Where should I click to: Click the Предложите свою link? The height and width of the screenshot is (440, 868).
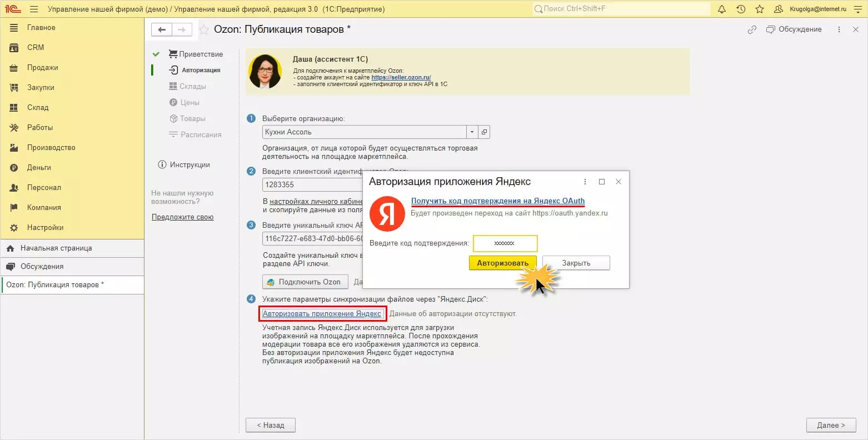point(183,217)
